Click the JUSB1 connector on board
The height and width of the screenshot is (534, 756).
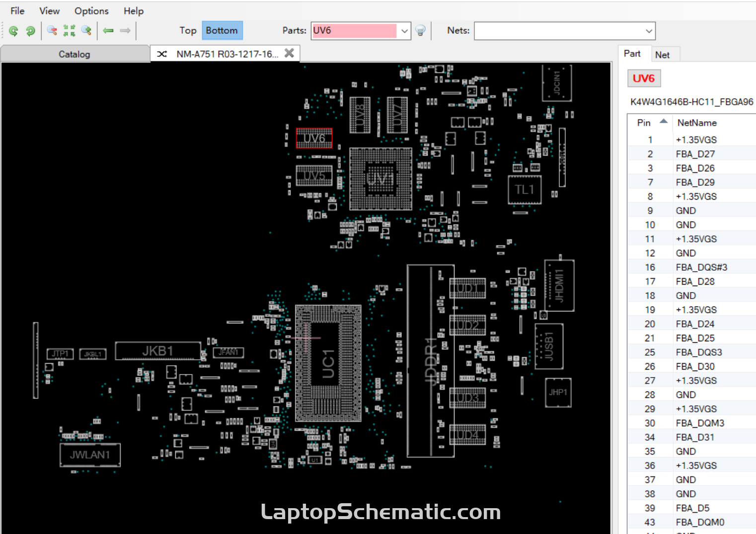(x=549, y=346)
